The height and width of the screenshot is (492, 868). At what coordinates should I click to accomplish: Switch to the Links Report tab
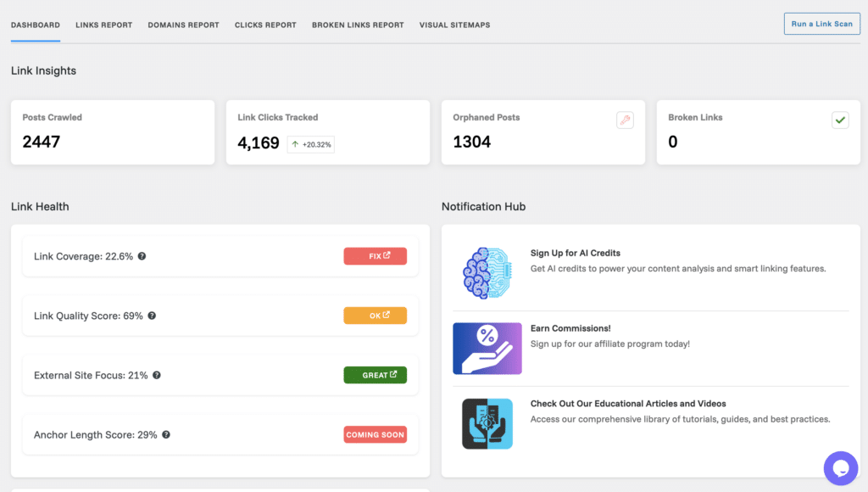[103, 25]
